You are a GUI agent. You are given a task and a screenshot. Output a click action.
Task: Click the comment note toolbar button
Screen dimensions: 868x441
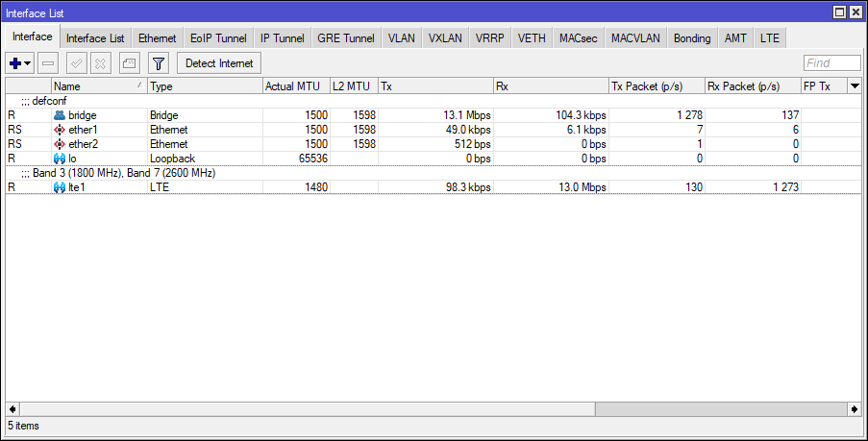[130, 63]
